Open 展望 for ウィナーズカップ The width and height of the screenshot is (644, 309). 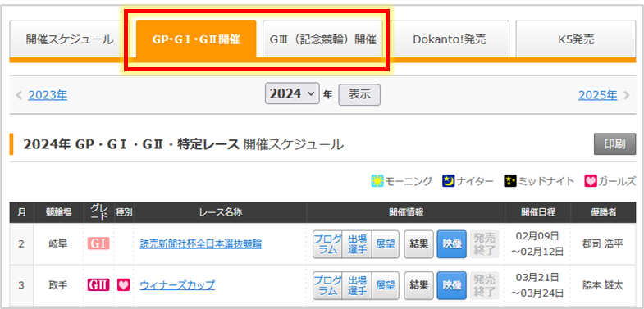[x=386, y=285]
